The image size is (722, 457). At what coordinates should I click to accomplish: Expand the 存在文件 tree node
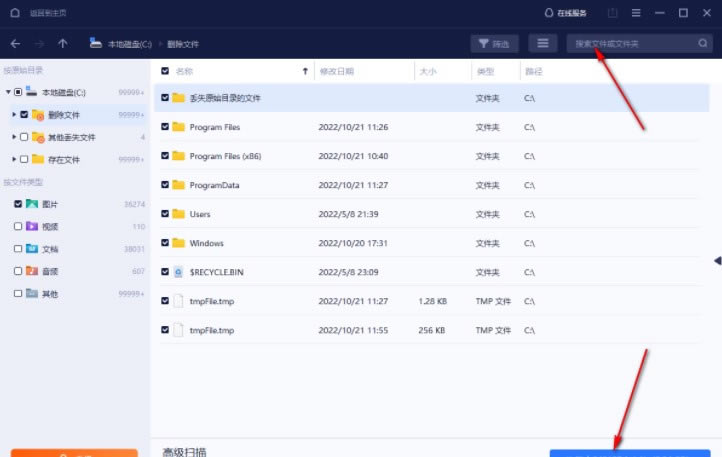(14, 159)
